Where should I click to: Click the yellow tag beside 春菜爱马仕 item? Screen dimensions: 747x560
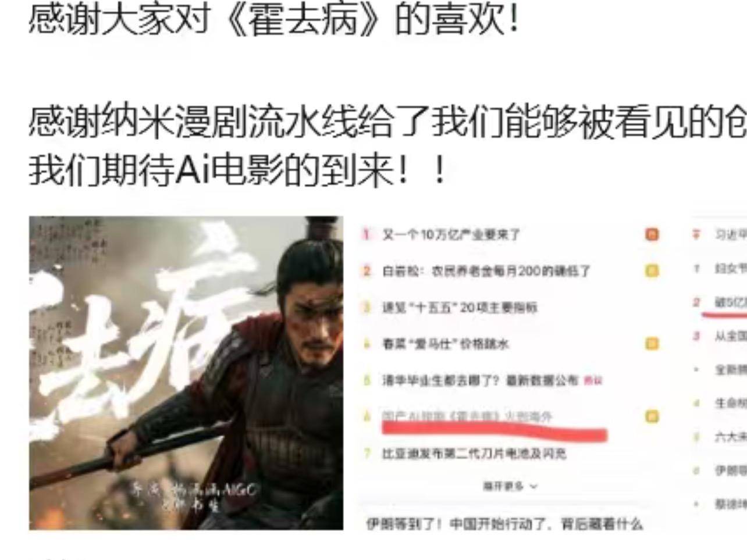[652, 344]
